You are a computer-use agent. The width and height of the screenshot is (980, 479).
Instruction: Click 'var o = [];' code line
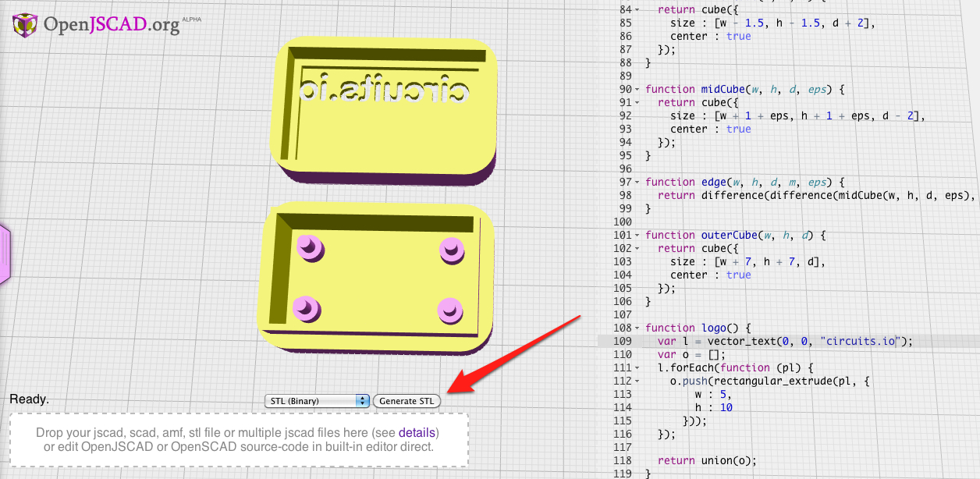(x=691, y=354)
